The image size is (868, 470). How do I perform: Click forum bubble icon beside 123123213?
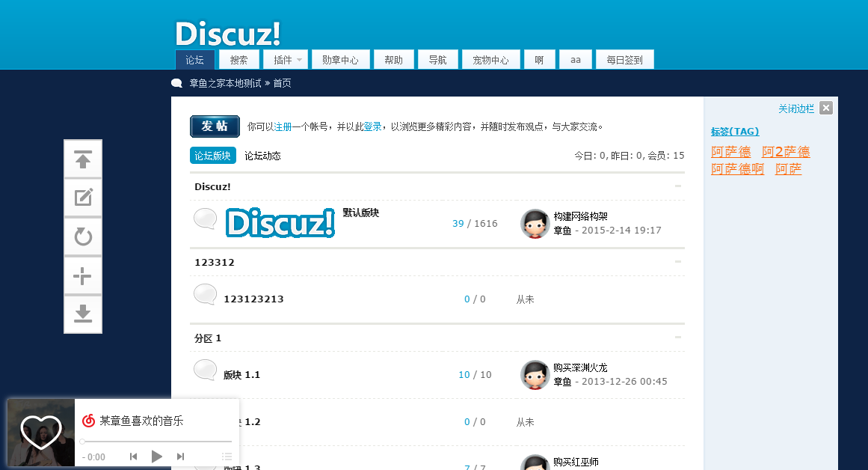coord(206,294)
